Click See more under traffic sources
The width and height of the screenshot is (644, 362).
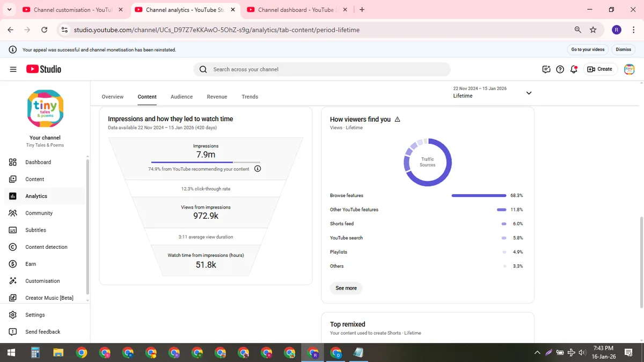[346, 288]
